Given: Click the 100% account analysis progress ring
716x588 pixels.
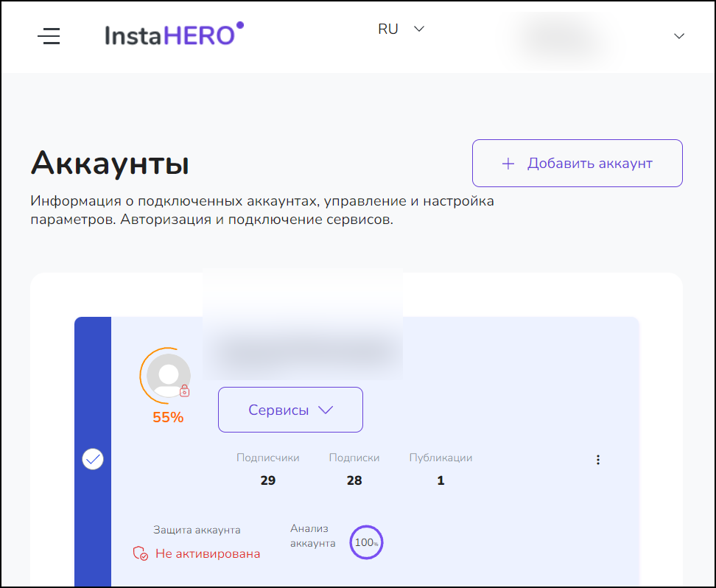Looking at the screenshot, I should click(x=366, y=542).
